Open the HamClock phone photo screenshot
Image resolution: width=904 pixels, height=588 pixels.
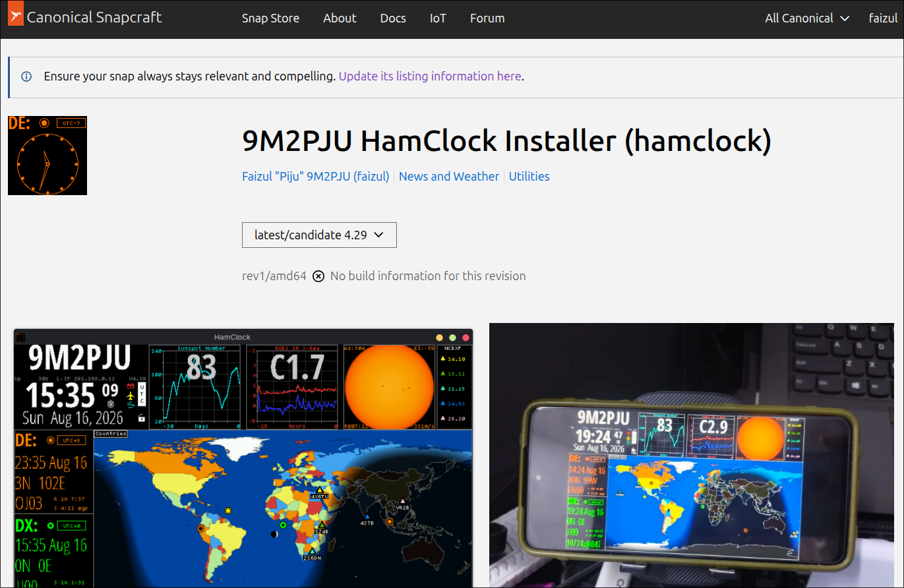coord(692,456)
